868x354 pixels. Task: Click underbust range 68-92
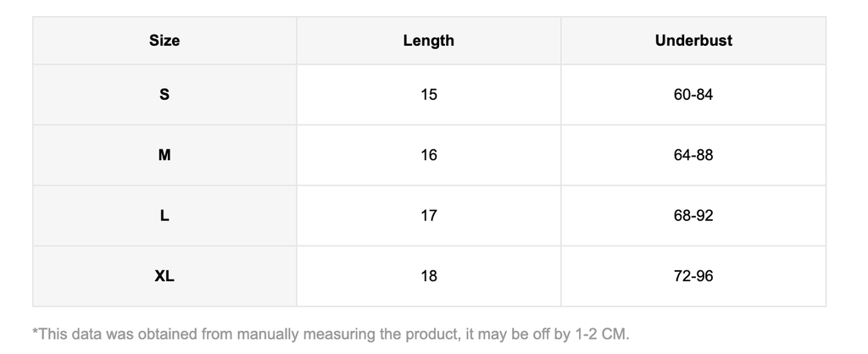[x=693, y=216]
